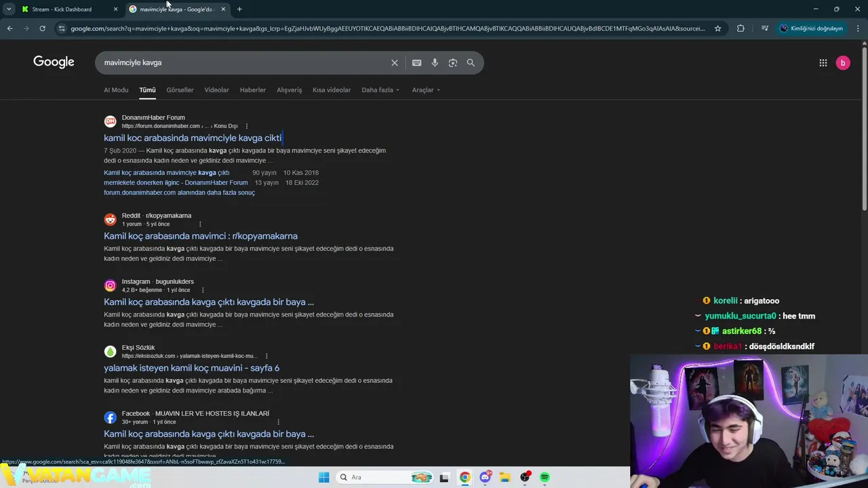Image resolution: width=868 pixels, height=488 pixels.
Task: Open the Chrome three-dot menu
Action: [859, 28]
